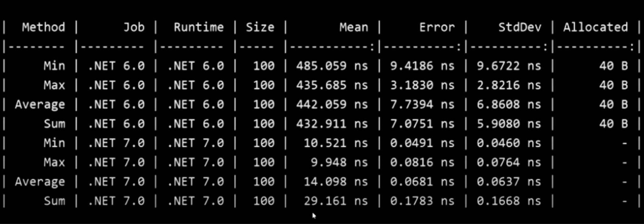Click the 432.911 ns mean value
Screen dimensions: 644x224
click(332, 124)
